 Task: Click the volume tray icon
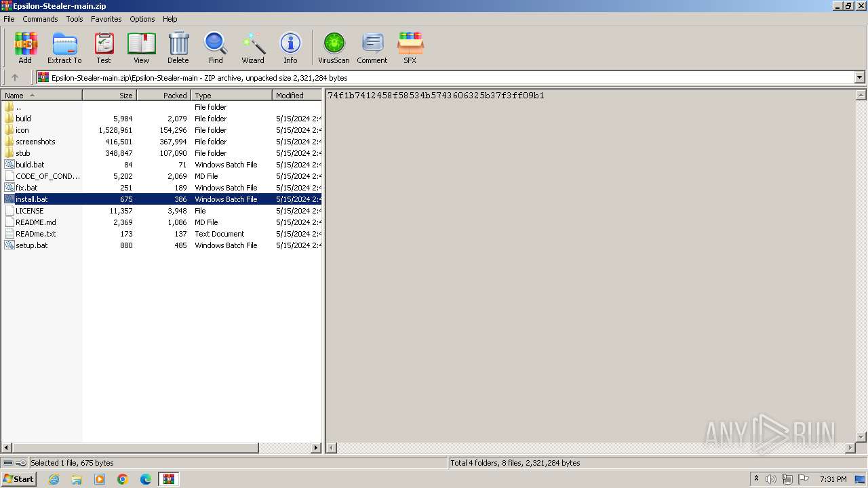pyautogui.click(x=771, y=479)
